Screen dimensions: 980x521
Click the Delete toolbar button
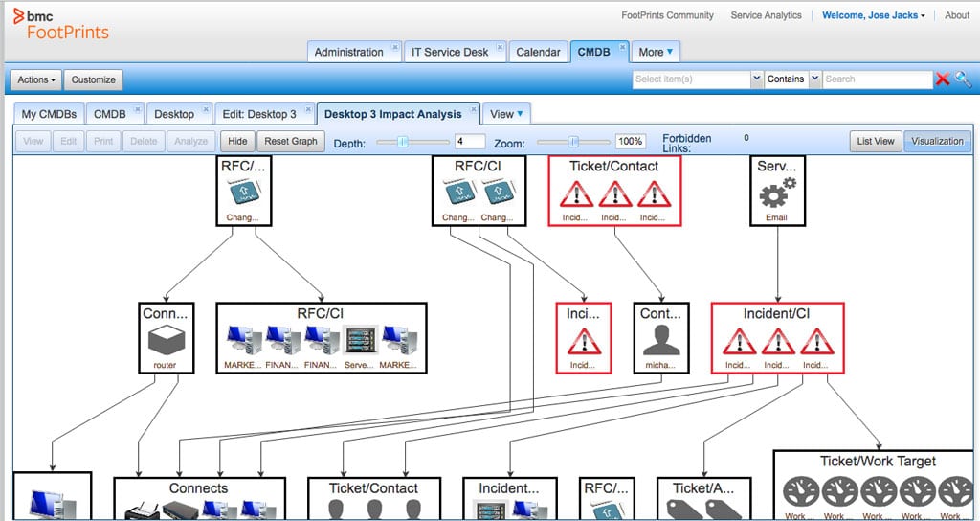coord(144,141)
